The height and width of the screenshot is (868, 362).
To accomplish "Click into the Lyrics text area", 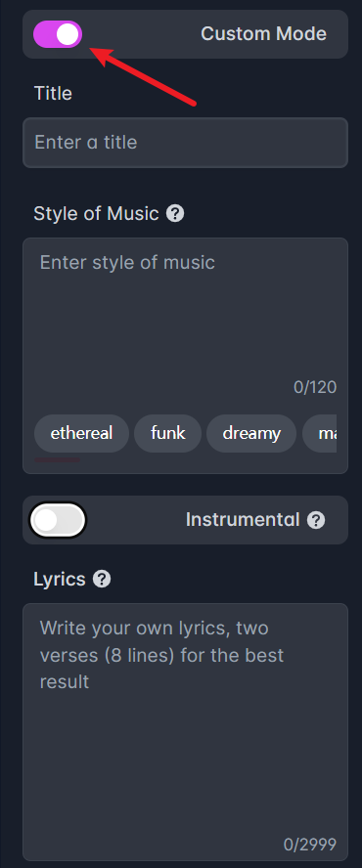I will [x=185, y=731].
